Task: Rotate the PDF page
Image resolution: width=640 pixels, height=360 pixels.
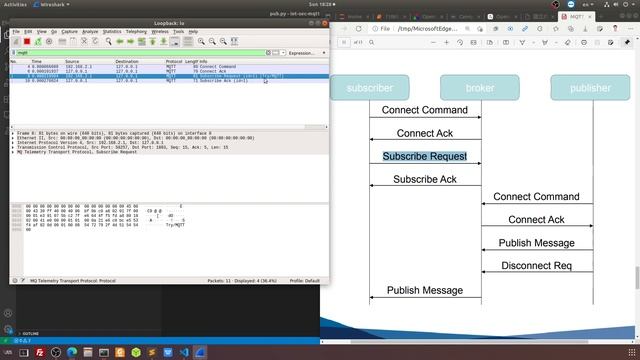Action: click(x=460, y=42)
